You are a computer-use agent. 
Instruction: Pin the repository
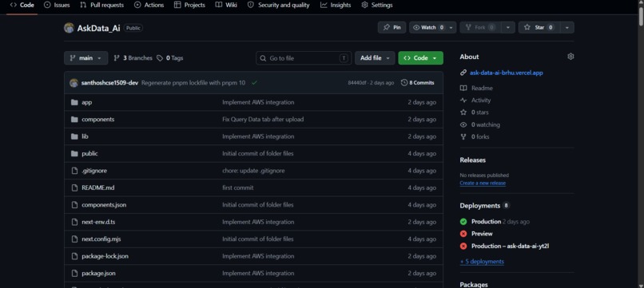392,27
